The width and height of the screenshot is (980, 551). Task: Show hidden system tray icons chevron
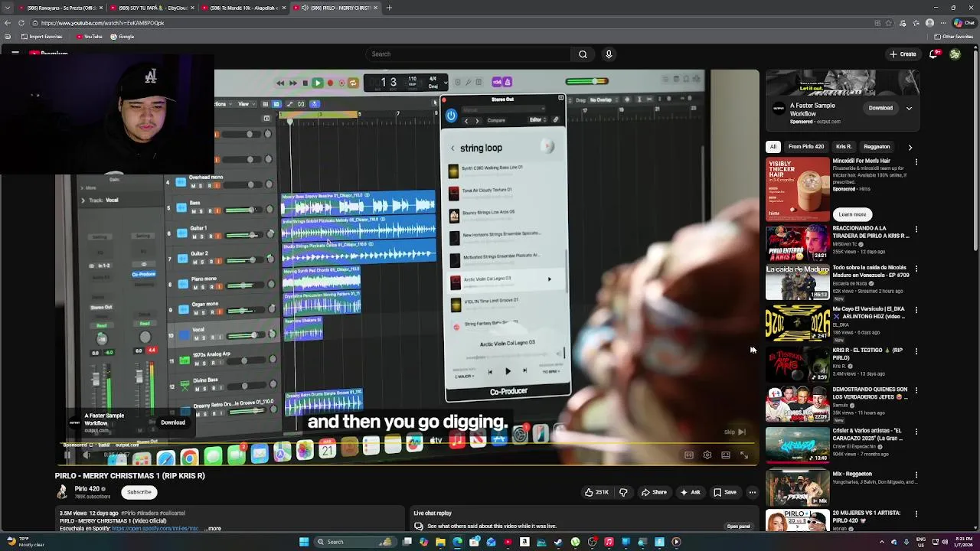(x=881, y=542)
